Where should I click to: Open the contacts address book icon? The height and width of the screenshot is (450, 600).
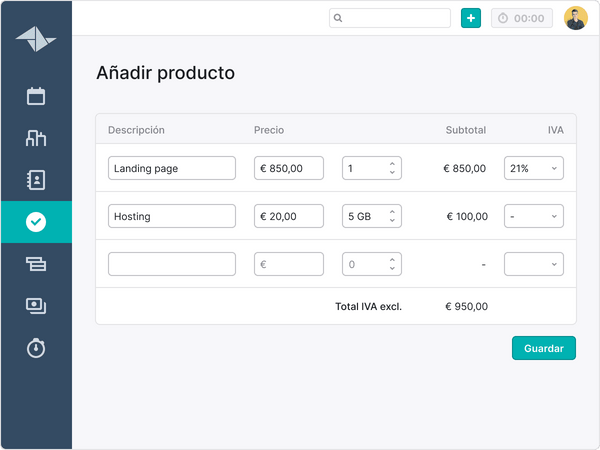click(x=36, y=180)
